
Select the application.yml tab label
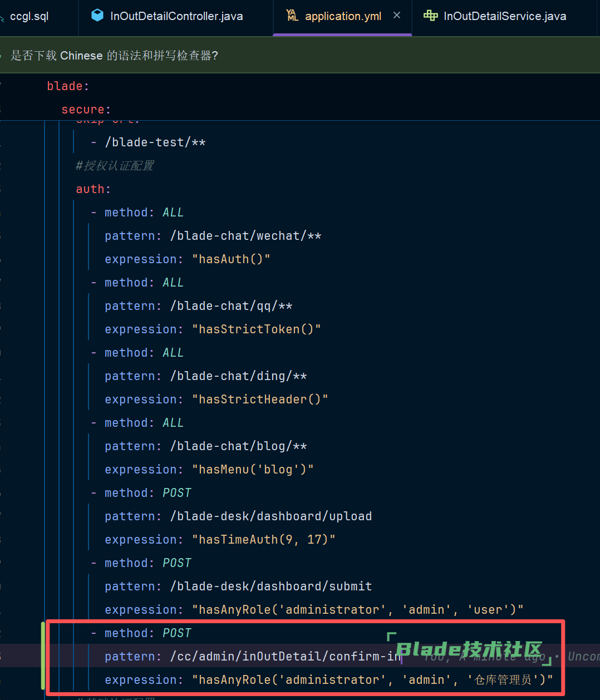pyautogui.click(x=343, y=16)
